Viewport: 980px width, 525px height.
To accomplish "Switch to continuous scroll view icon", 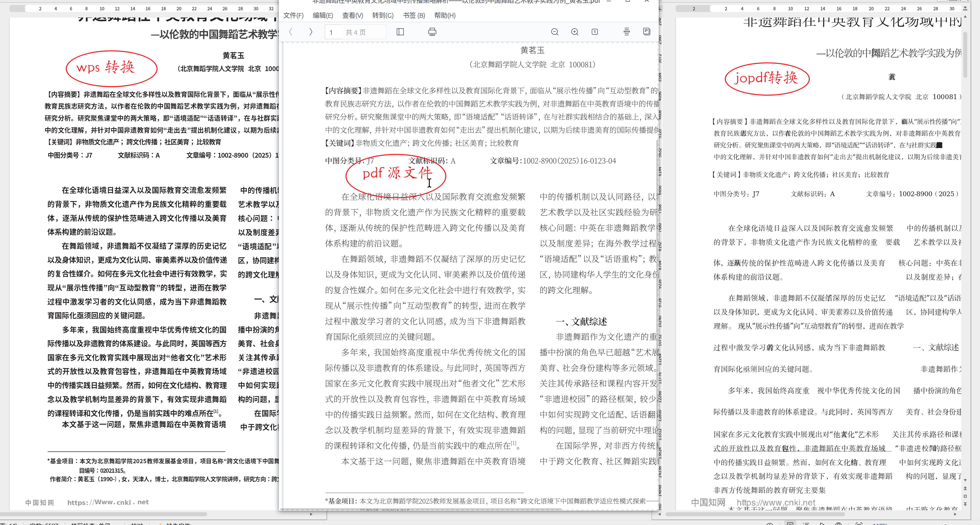I will 626,32.
